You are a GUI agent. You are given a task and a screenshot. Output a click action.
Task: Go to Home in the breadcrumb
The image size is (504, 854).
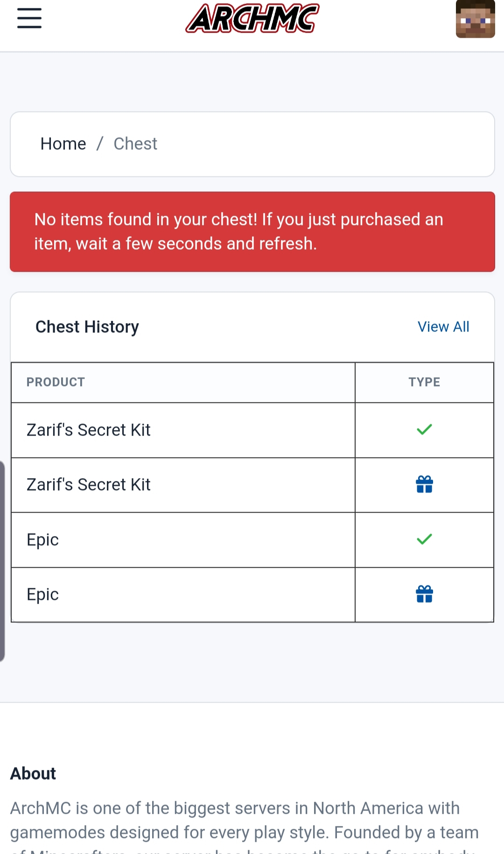pyautogui.click(x=63, y=144)
